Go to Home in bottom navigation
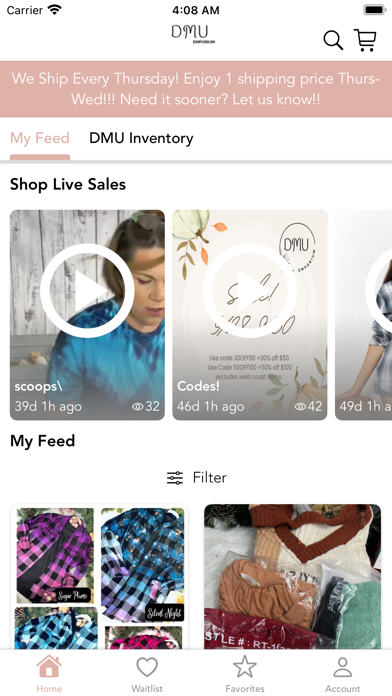Viewport: 392px width, 696px height. click(x=49, y=673)
